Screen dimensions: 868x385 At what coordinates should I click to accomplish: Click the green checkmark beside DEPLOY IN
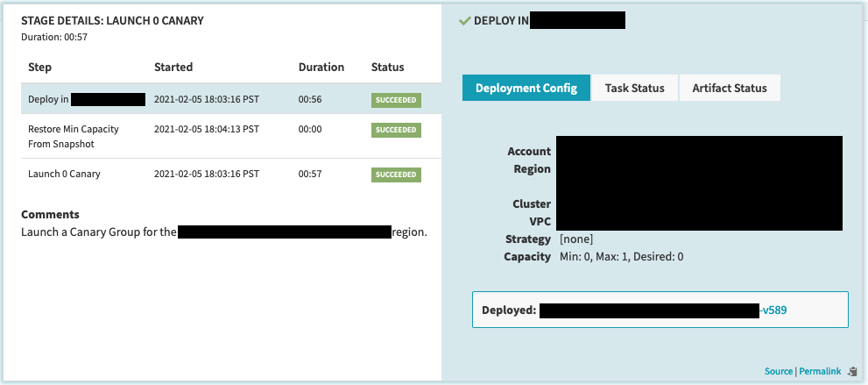[465, 21]
